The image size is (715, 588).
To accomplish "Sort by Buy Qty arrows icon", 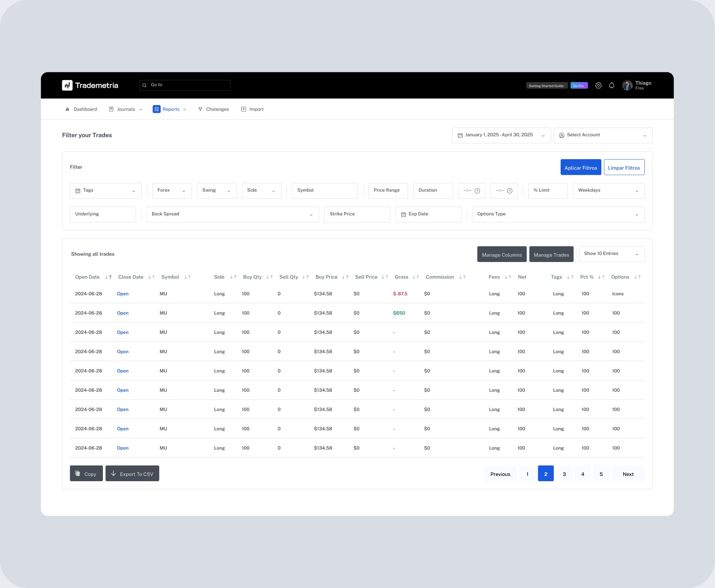I will coord(269,277).
